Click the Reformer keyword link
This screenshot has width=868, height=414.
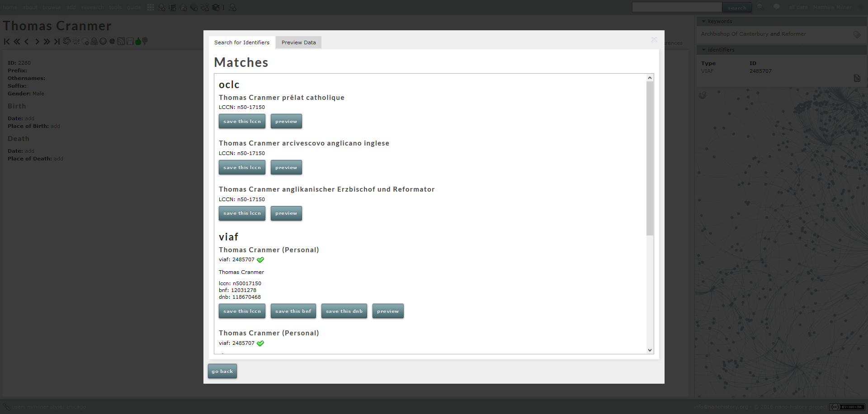point(793,34)
